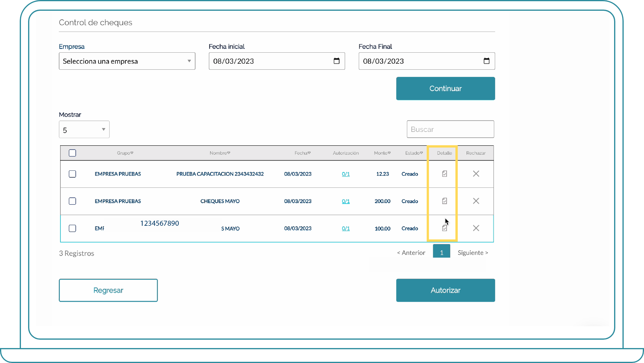Click the detail icon for S MAYO row
Image resolution: width=644 pixels, height=363 pixels.
point(444,228)
